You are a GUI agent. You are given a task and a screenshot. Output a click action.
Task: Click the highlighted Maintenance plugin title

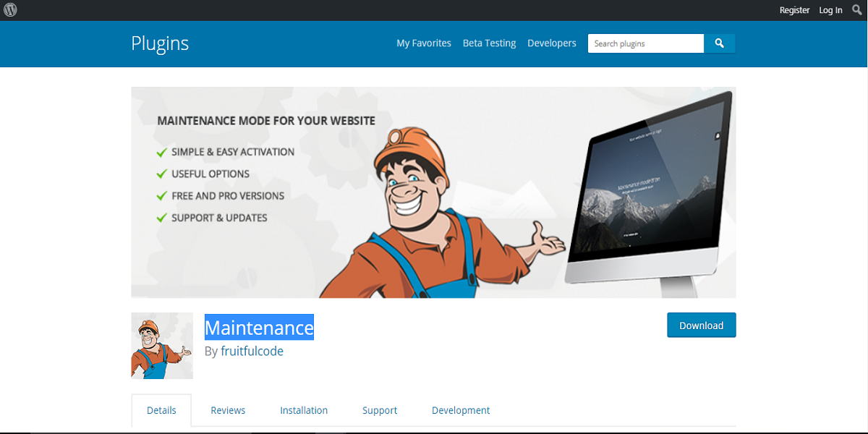click(x=259, y=328)
